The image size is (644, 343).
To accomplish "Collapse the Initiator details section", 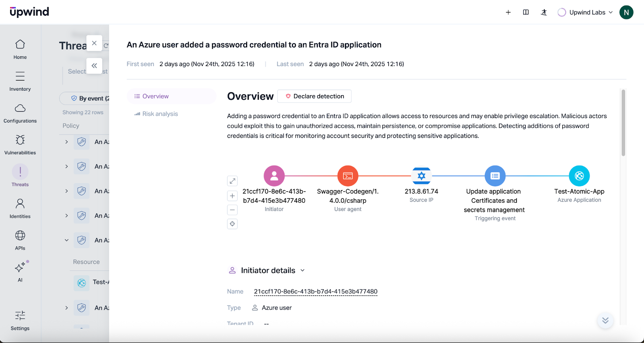I will point(302,270).
